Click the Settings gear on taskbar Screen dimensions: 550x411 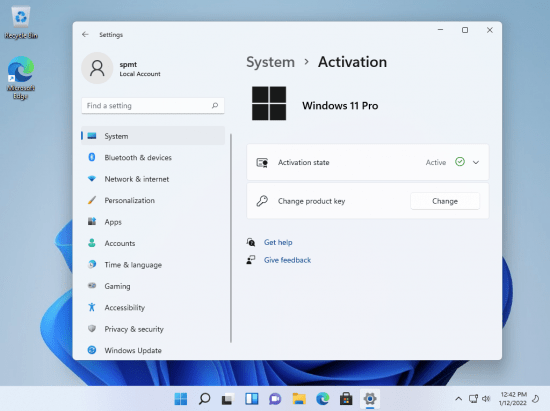(x=370, y=399)
